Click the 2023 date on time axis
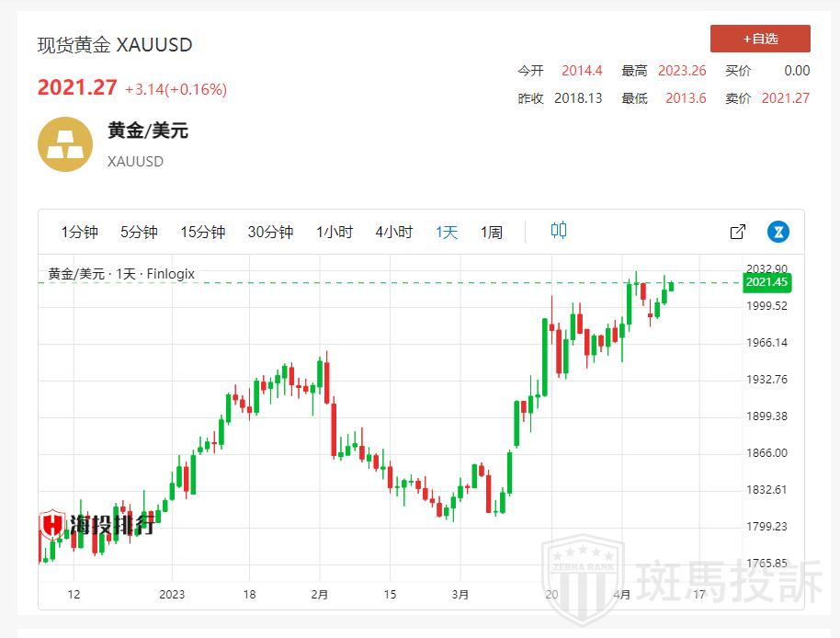This screenshot has width=840, height=638. coord(172,594)
